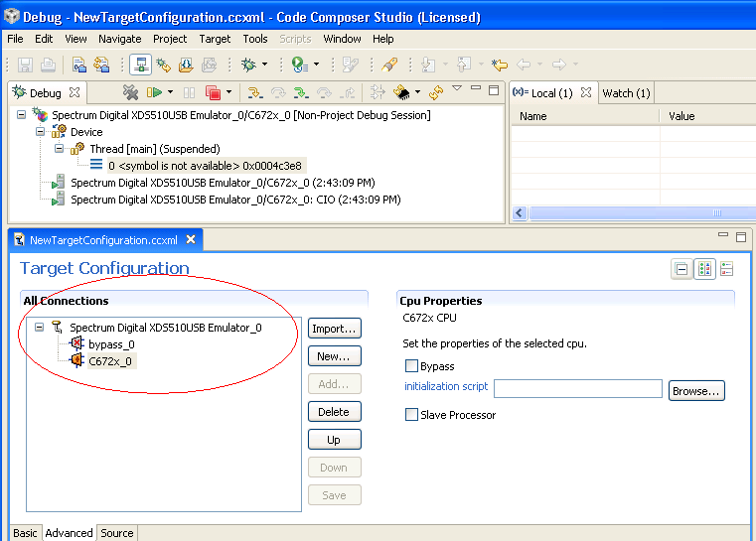Close the Local (1) view tab
Viewport: 756px width, 541px height.
[x=586, y=92]
